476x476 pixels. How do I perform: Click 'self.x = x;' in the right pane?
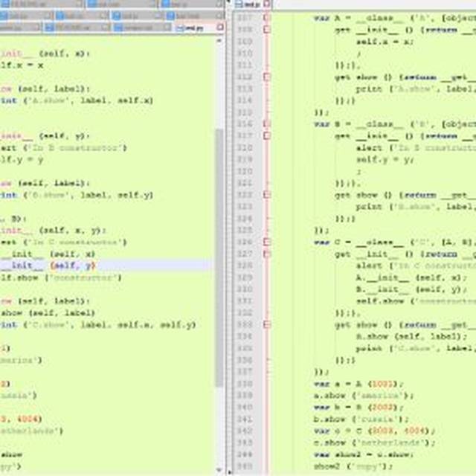tap(385, 42)
